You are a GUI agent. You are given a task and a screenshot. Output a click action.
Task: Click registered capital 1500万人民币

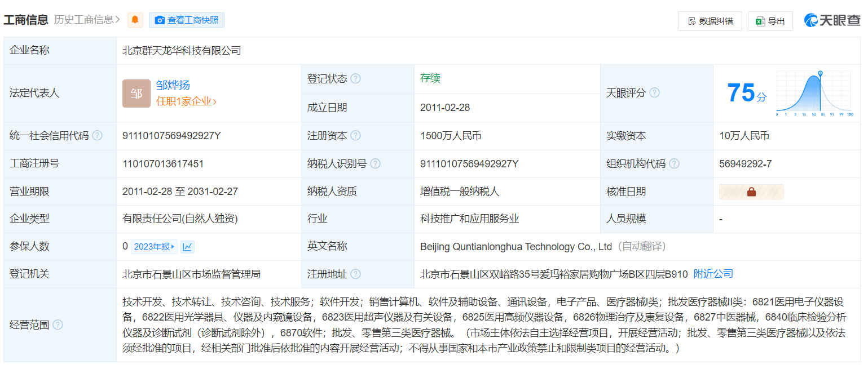[451, 136]
